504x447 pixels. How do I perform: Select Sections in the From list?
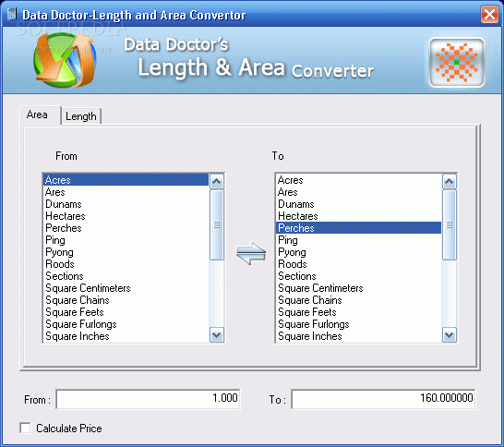click(126, 276)
